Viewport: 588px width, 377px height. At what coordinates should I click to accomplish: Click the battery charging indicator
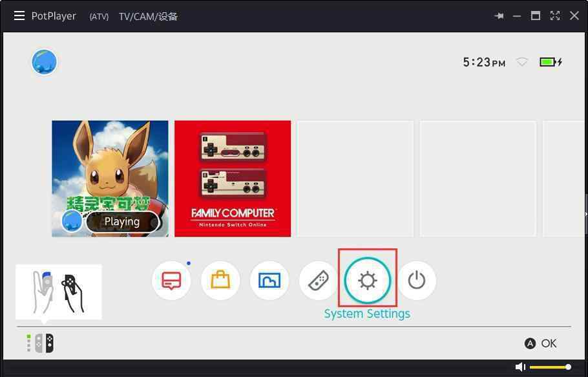click(551, 62)
